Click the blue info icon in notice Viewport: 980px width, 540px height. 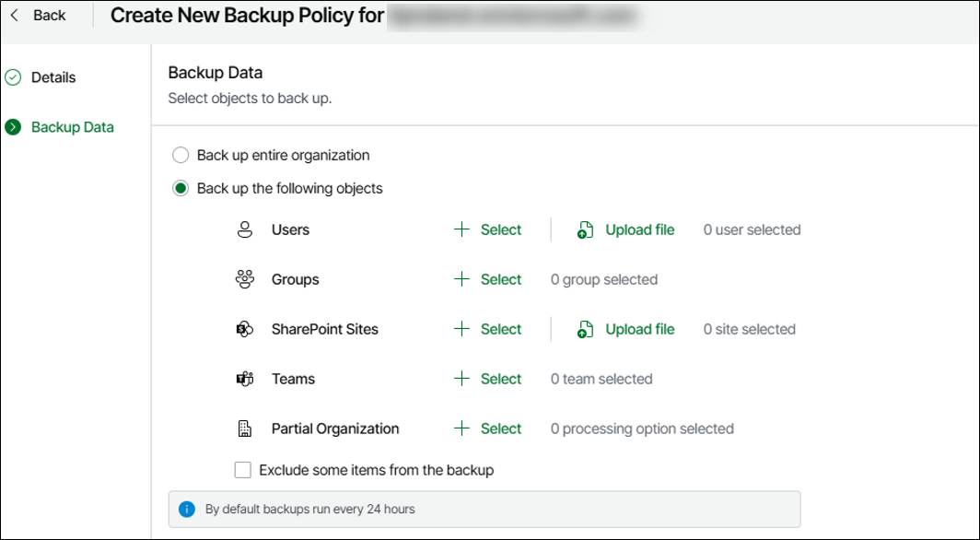tap(187, 509)
